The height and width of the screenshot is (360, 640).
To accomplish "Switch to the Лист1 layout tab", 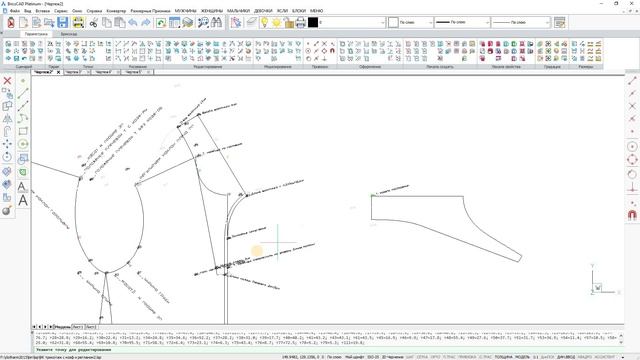I will click(77, 327).
